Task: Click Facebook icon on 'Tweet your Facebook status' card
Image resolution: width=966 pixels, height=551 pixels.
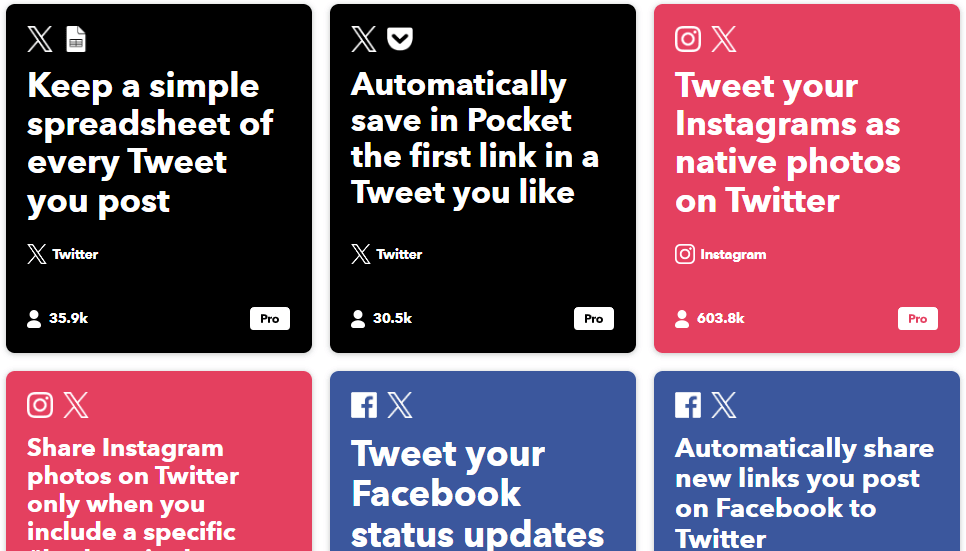Action: pyautogui.click(x=363, y=405)
